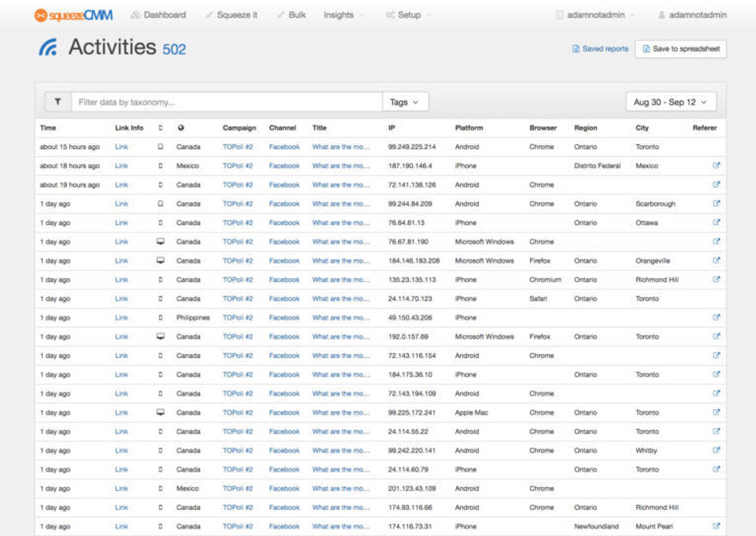
Task: Sort by the Platform column header
Action: [469, 128]
